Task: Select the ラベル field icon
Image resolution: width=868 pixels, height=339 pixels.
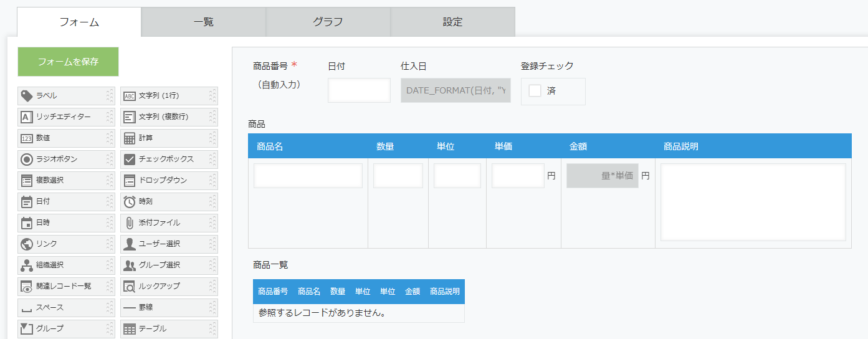Action: (27, 96)
